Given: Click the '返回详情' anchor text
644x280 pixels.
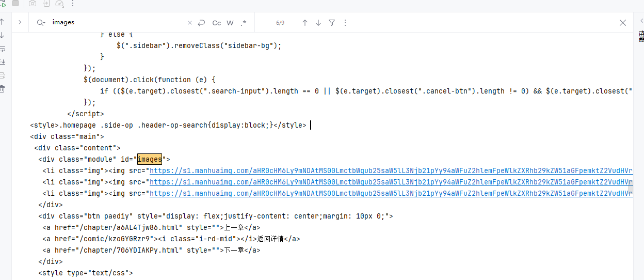Looking at the screenshot, I should click(x=271, y=239).
